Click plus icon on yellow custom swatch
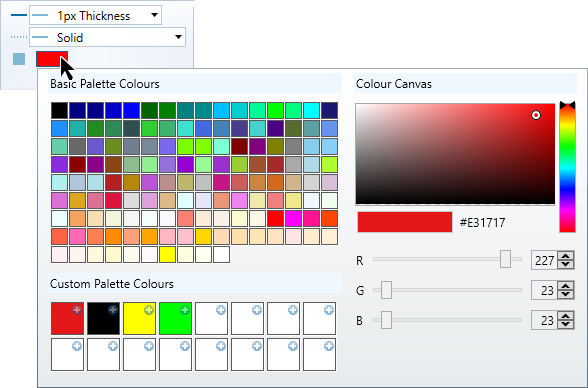Image resolution: width=588 pixels, height=388 pixels. click(149, 310)
